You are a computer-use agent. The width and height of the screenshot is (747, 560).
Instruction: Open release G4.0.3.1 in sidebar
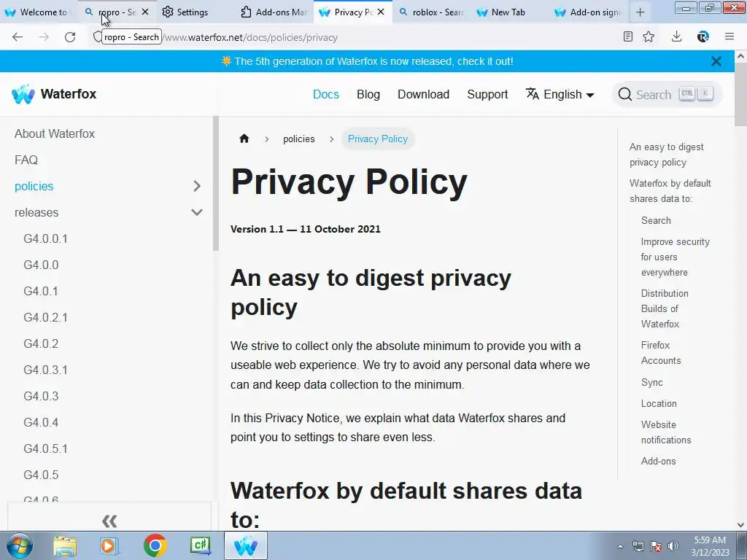46,370
